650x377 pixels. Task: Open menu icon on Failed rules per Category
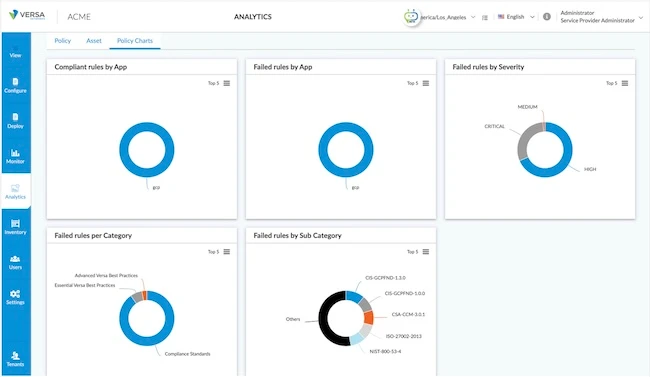(227, 252)
